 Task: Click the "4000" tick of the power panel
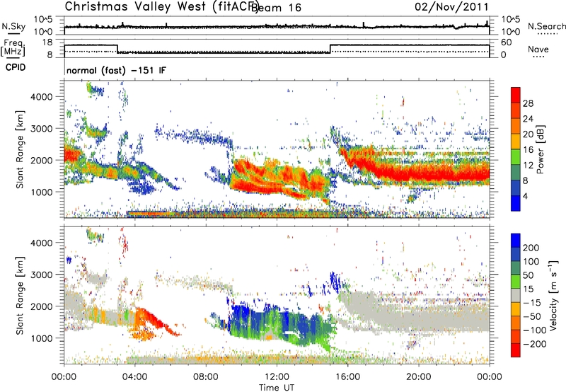(41, 97)
